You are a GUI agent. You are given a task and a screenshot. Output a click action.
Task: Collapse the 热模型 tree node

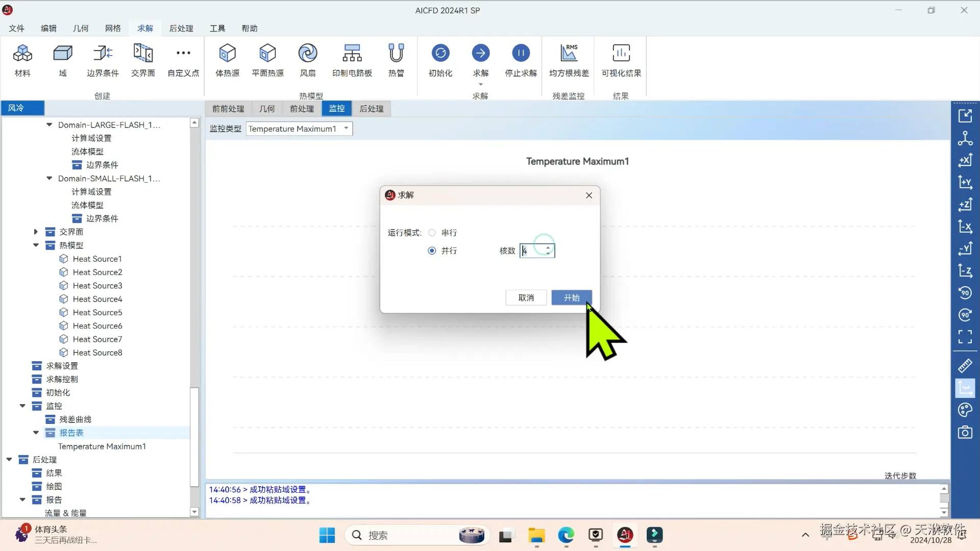tap(36, 245)
